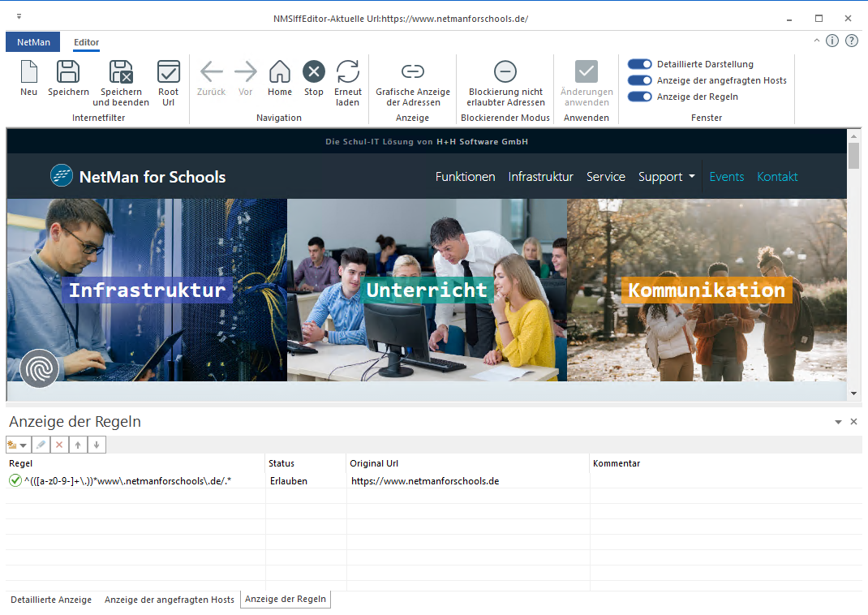Select the Detaillierte Anzeige bottom tab

pos(51,600)
